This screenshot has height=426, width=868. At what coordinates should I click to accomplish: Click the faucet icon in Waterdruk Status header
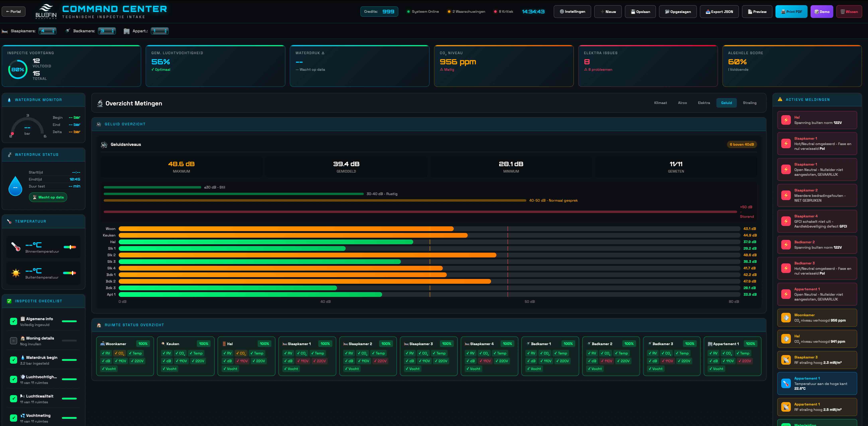pyautogui.click(x=9, y=155)
